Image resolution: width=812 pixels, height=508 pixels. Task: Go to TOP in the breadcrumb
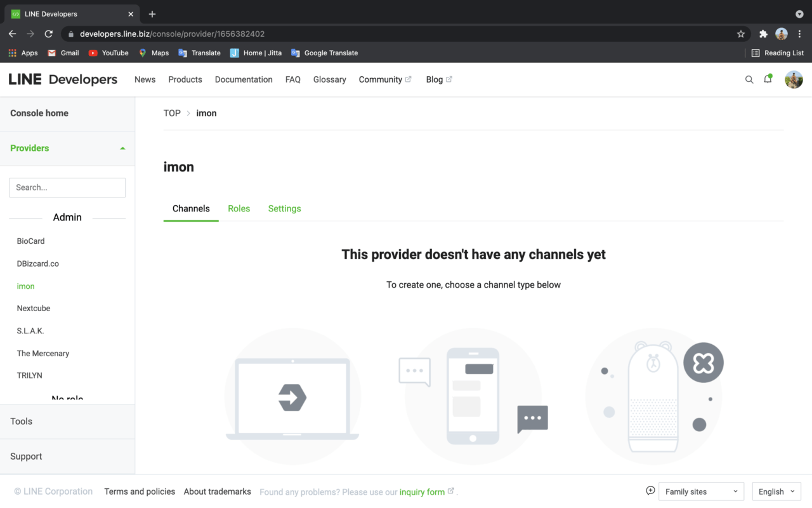tap(172, 113)
